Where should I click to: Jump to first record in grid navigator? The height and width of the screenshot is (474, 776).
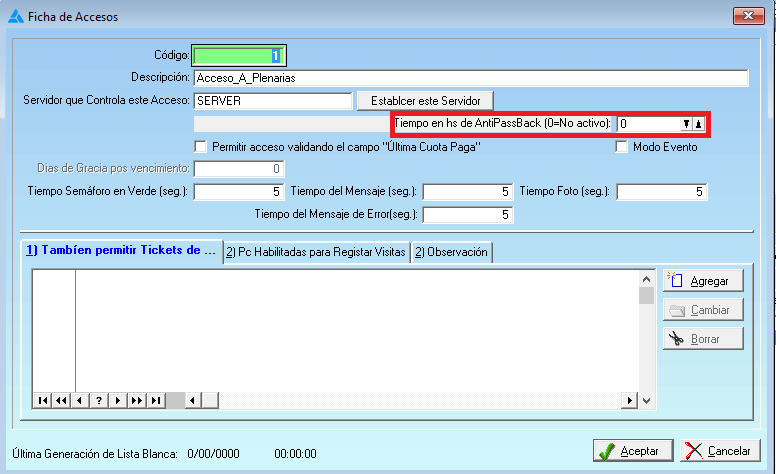[x=42, y=400]
